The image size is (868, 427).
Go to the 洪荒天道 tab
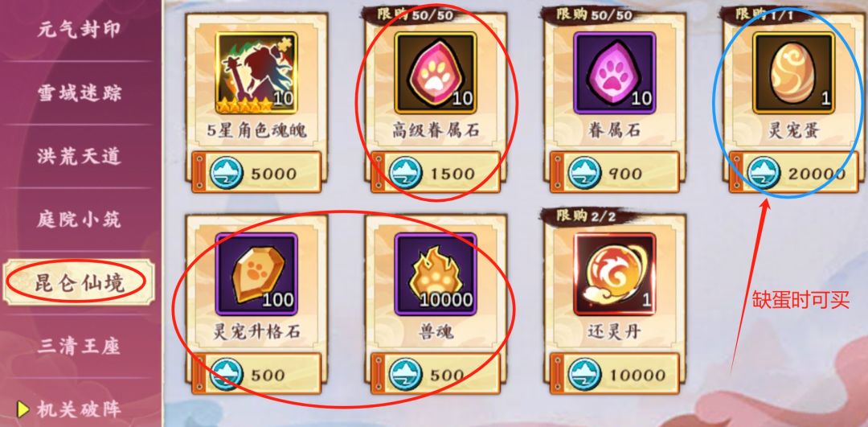point(78,156)
